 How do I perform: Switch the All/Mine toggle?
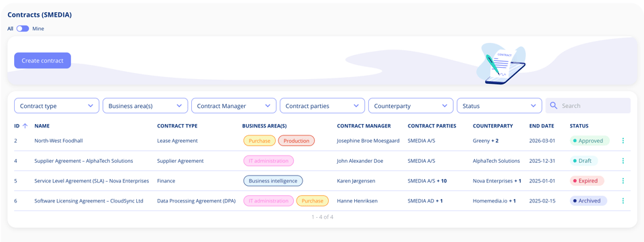coord(23,29)
